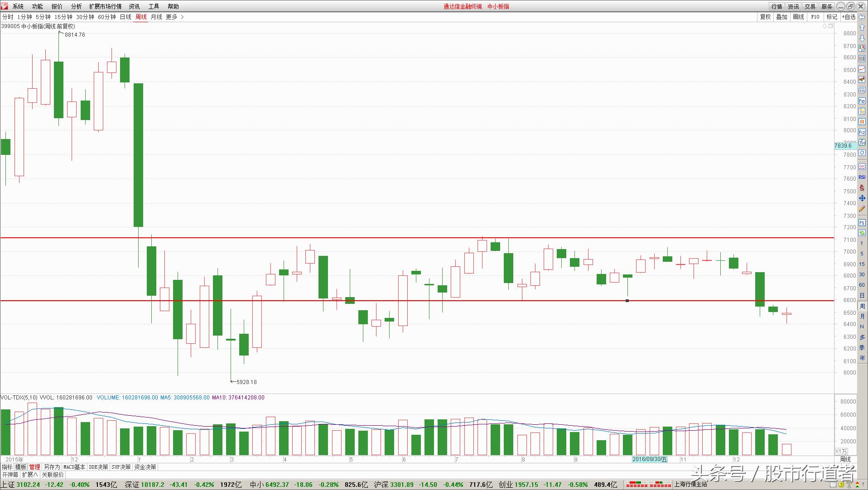Open the 扩展市场行情 menu
This screenshot has width=868, height=490.
pos(105,6)
